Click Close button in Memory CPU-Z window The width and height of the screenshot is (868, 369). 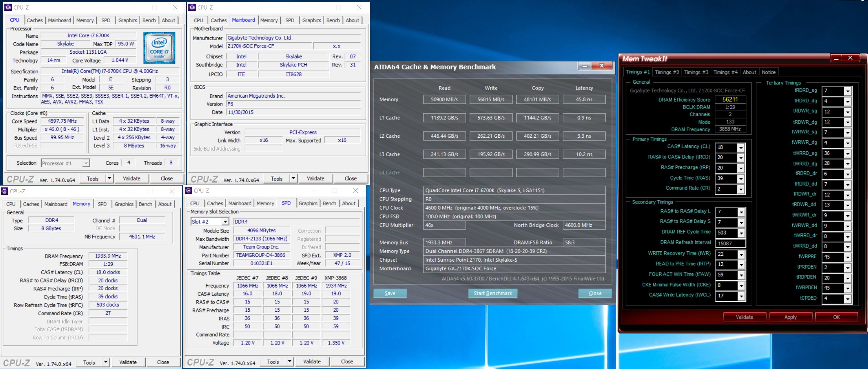click(x=163, y=362)
